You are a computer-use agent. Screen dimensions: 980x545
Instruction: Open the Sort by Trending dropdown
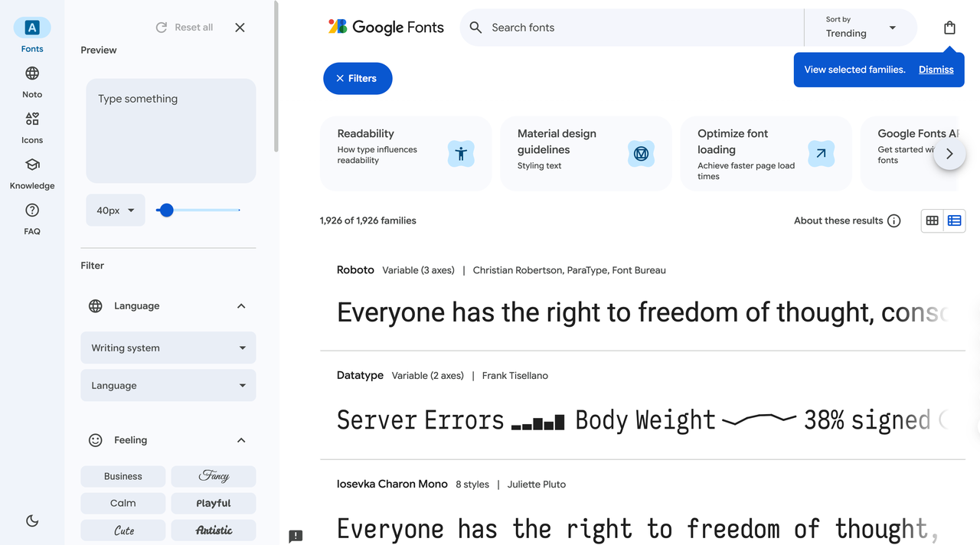coord(861,28)
